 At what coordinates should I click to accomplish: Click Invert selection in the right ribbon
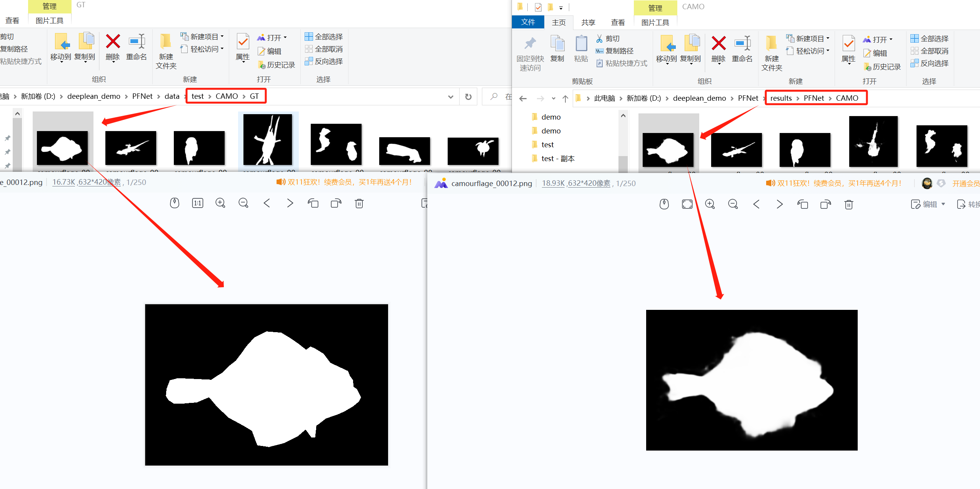pyautogui.click(x=930, y=63)
